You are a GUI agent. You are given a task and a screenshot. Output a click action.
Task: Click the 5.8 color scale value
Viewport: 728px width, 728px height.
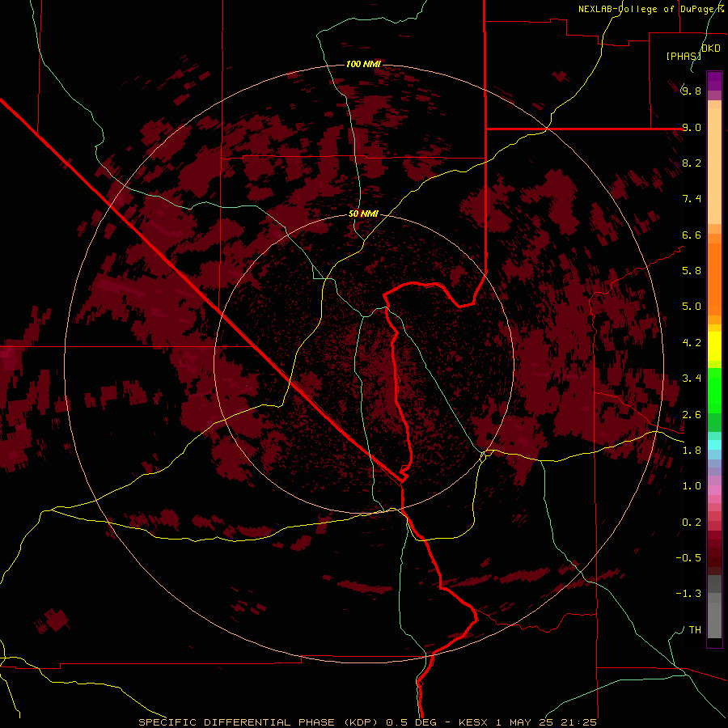coord(692,270)
